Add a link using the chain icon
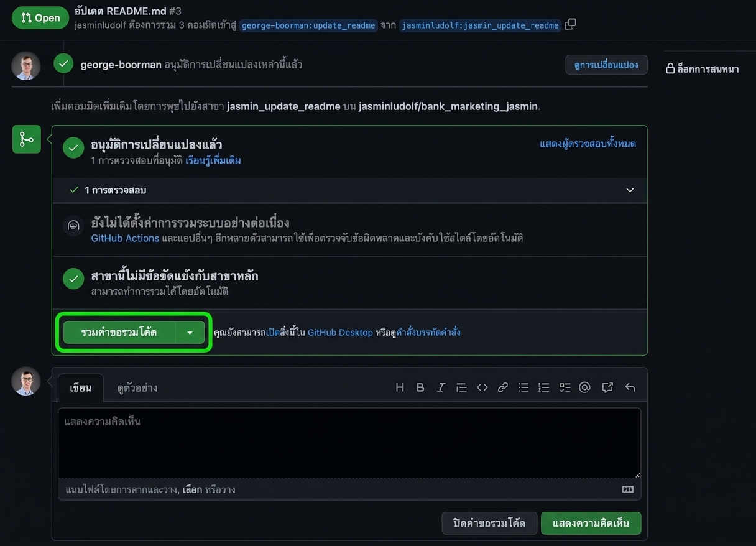 (x=503, y=387)
